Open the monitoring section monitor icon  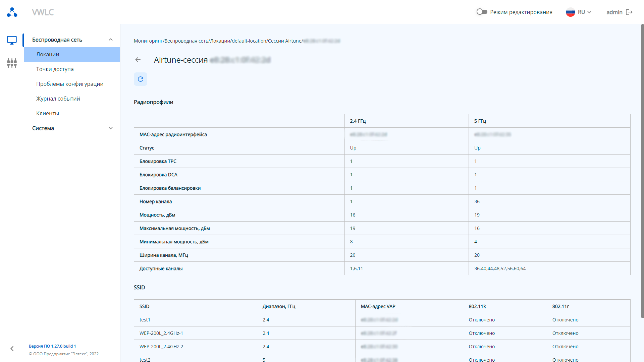click(x=12, y=40)
